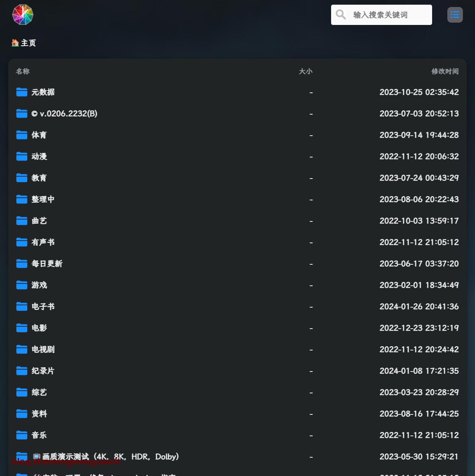Open the 动漫 folder
This screenshot has height=476, width=475.
pos(39,156)
